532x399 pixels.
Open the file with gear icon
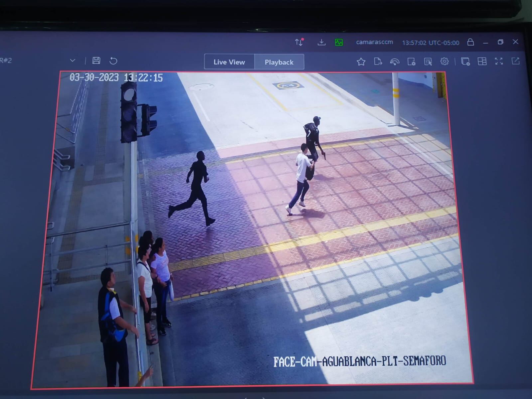coord(411,62)
